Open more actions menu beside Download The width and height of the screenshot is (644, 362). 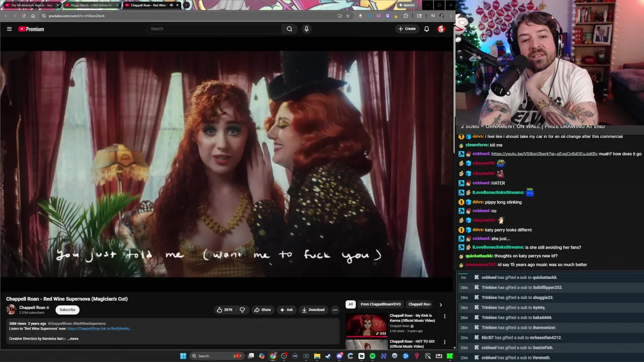pyautogui.click(x=335, y=310)
